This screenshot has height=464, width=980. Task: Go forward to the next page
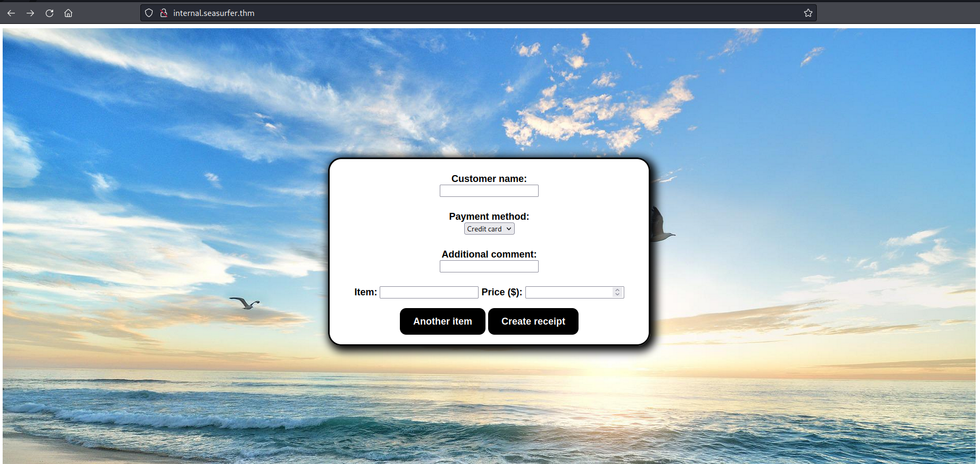(30, 13)
